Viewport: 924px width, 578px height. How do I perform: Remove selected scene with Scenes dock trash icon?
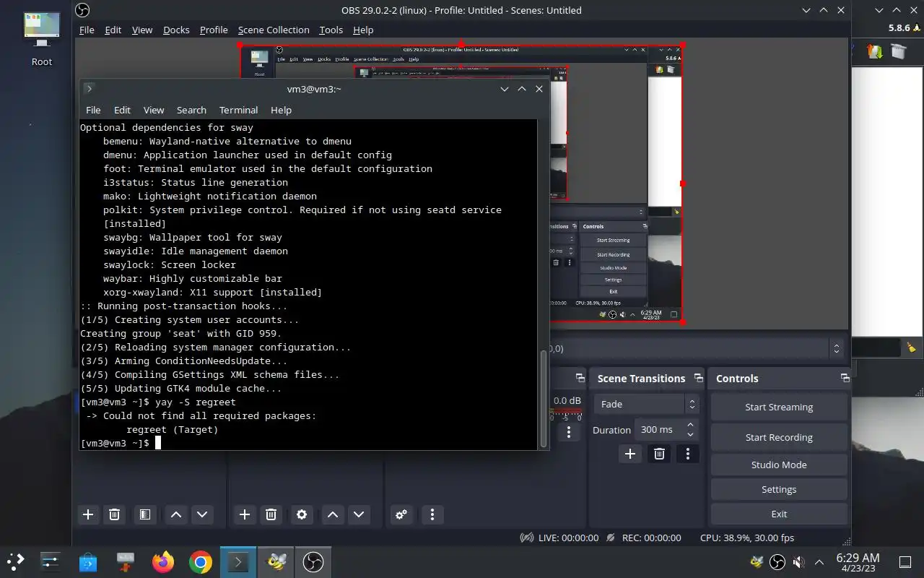pos(114,514)
